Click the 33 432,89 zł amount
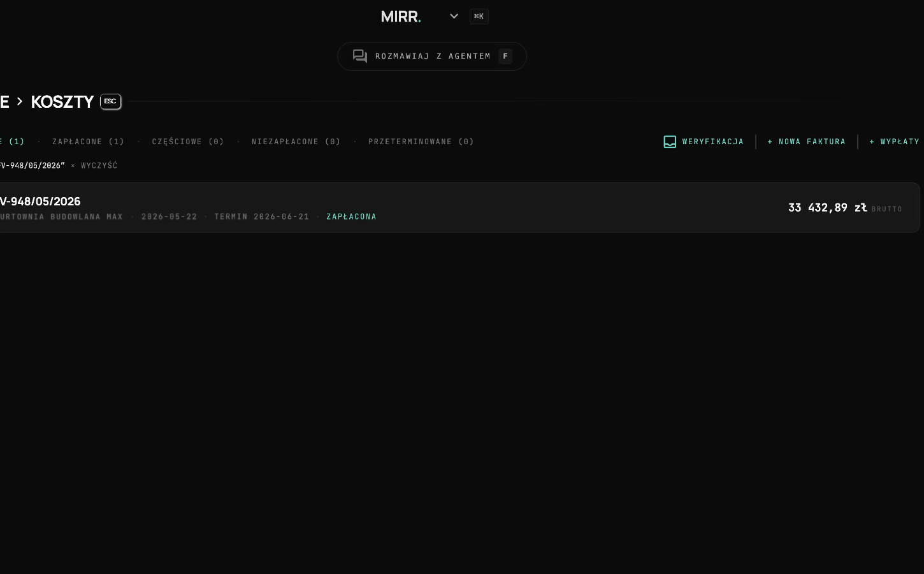 [827, 208]
